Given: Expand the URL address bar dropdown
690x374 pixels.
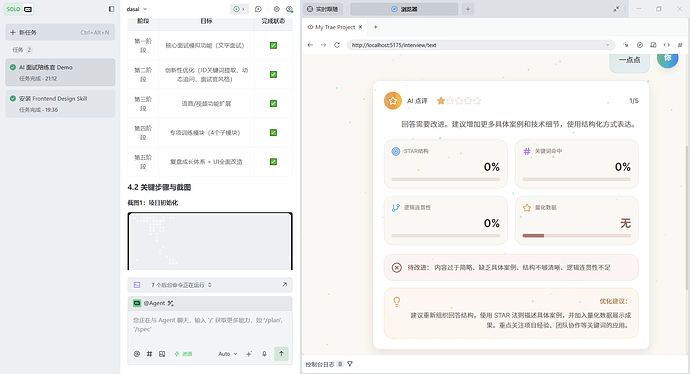Looking at the screenshot, I should (607, 45).
